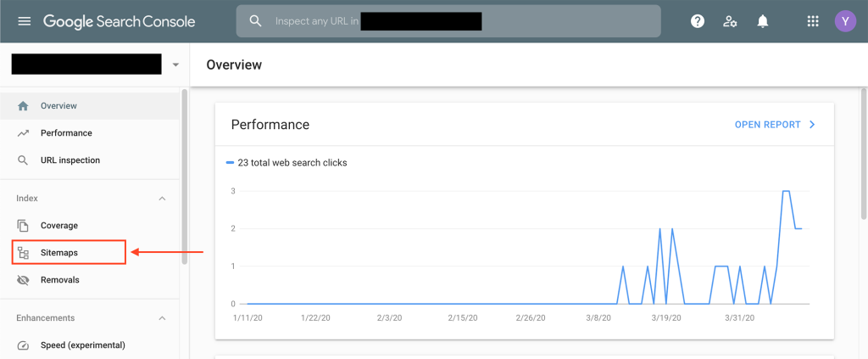Open the Google apps grid

tap(813, 21)
